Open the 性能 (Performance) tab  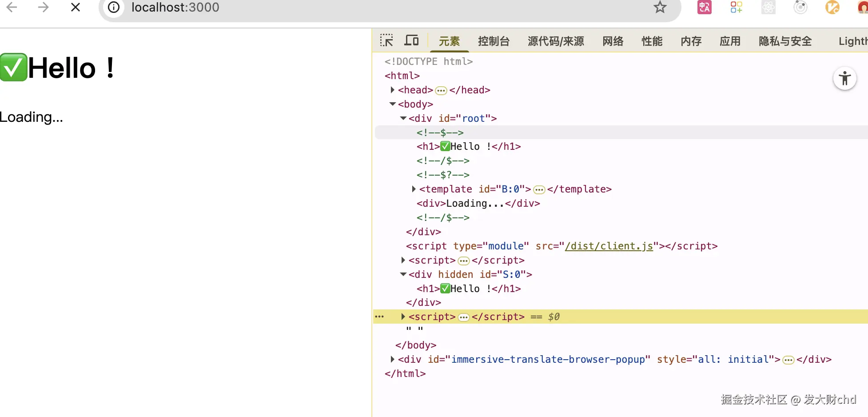coord(652,41)
